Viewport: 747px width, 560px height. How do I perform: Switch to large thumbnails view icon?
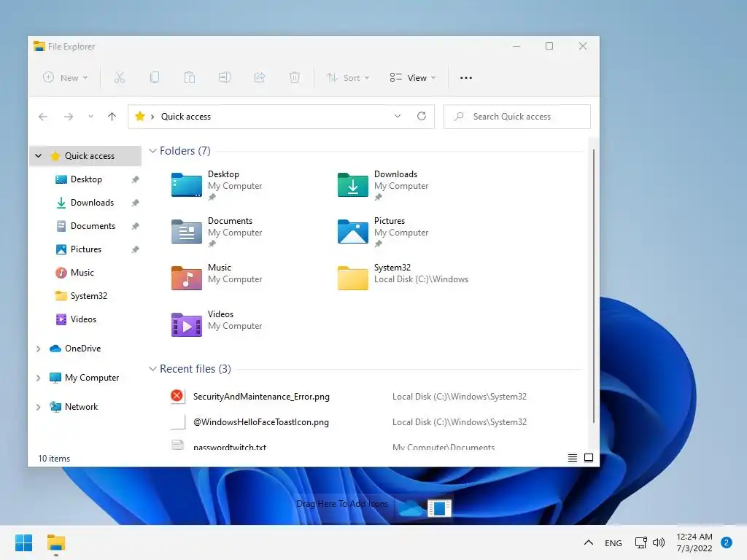click(x=589, y=458)
